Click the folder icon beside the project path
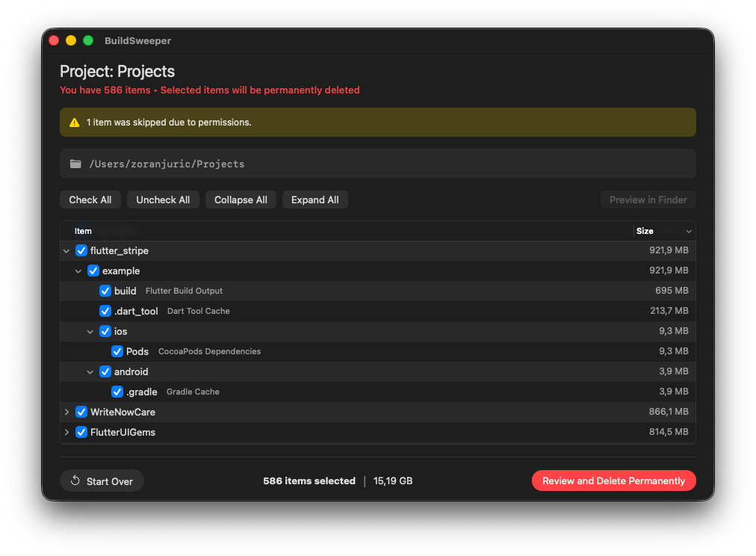This screenshot has height=556, width=756. click(x=75, y=164)
